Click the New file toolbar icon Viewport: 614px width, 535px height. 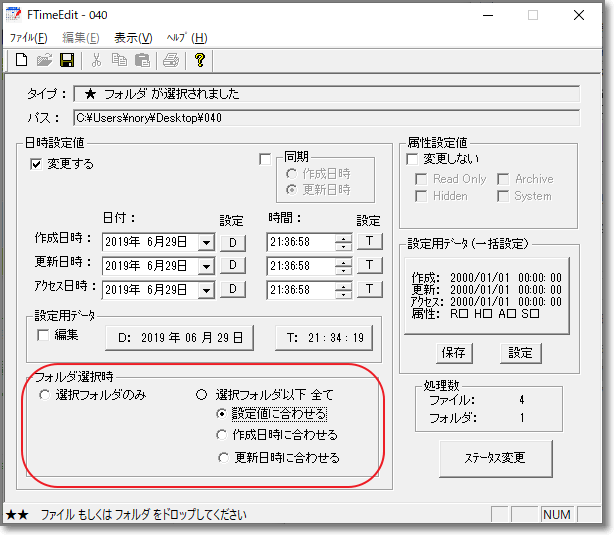click(20, 61)
